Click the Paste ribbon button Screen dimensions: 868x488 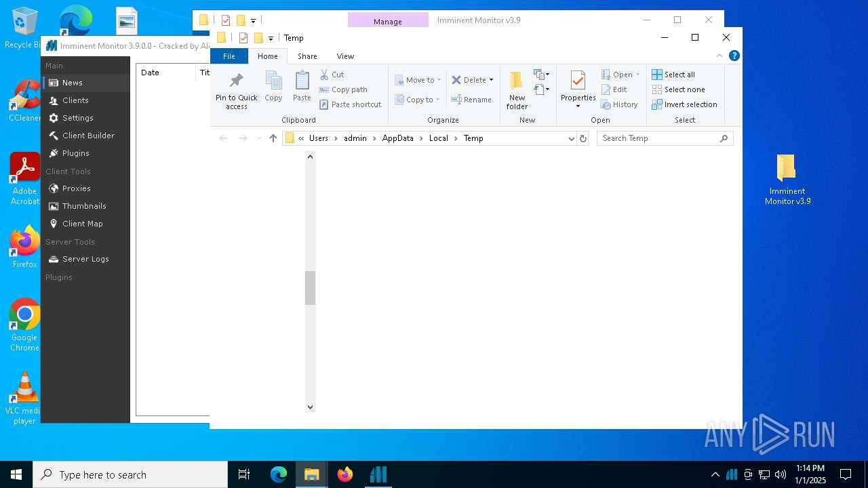pyautogui.click(x=302, y=86)
